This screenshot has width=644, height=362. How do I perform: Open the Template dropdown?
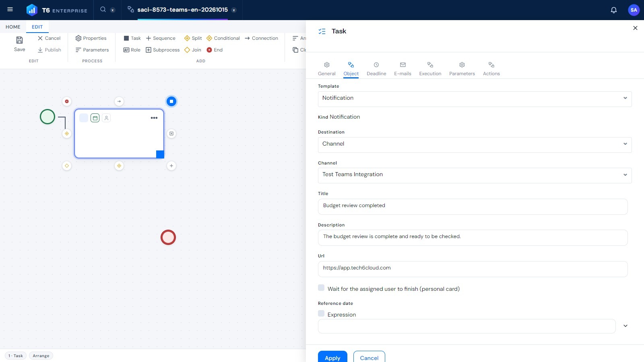pyautogui.click(x=475, y=99)
